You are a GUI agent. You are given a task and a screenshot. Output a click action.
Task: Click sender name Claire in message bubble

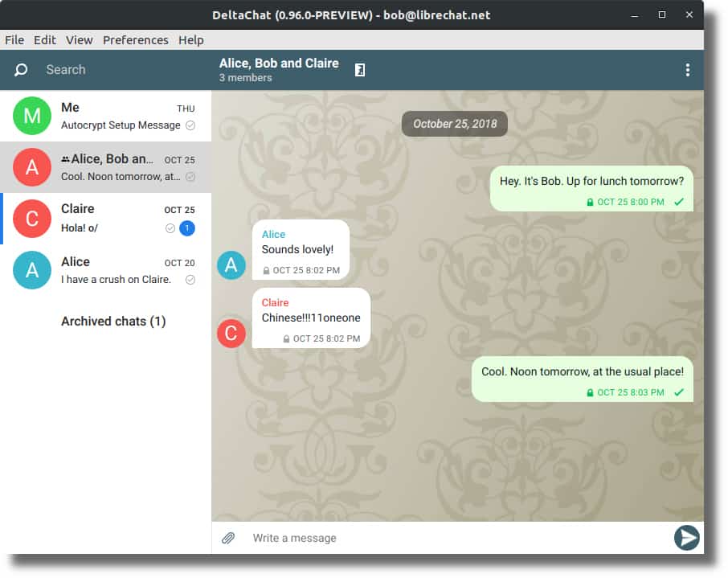tap(275, 302)
